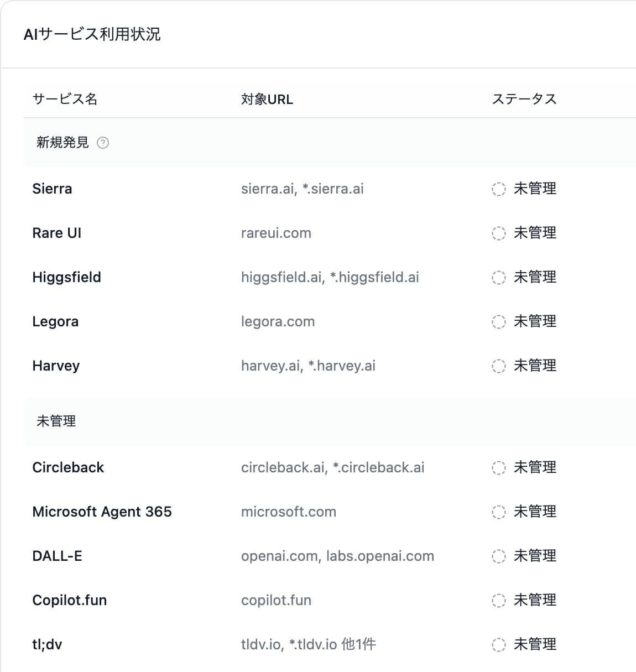
Task: Click the dashed status icon for DALL-E
Action: pyautogui.click(x=498, y=556)
